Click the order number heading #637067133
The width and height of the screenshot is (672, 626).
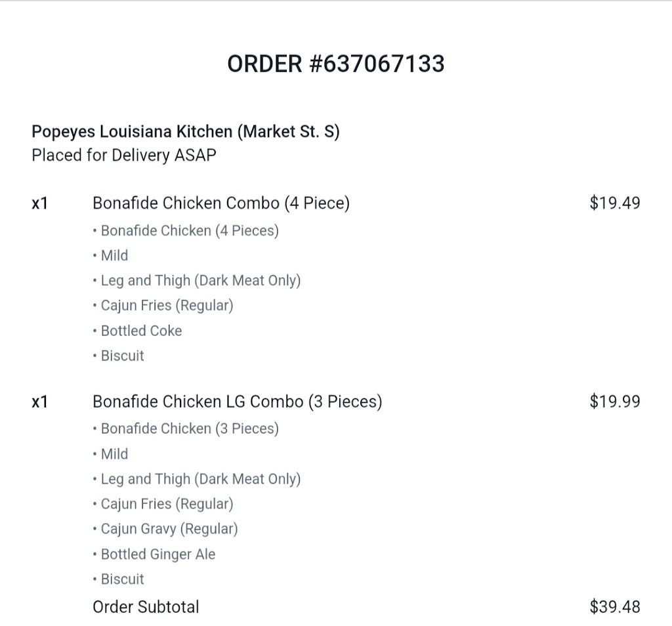336,64
